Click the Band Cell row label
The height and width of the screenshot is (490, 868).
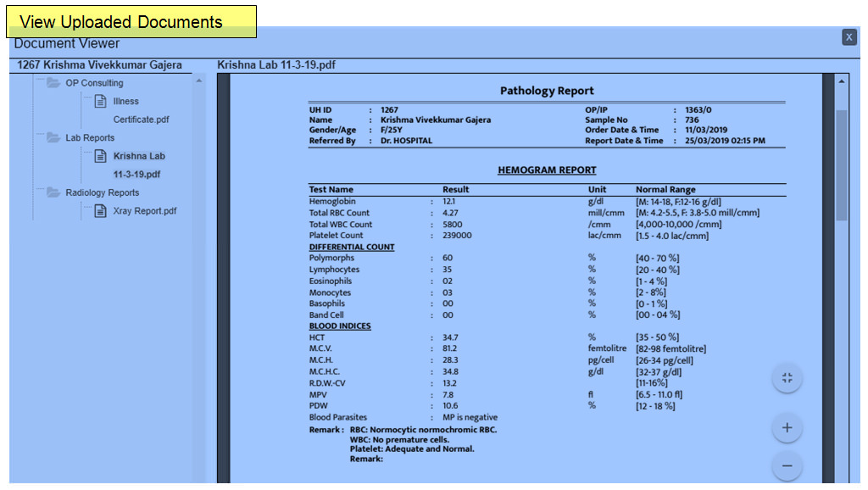click(x=326, y=315)
